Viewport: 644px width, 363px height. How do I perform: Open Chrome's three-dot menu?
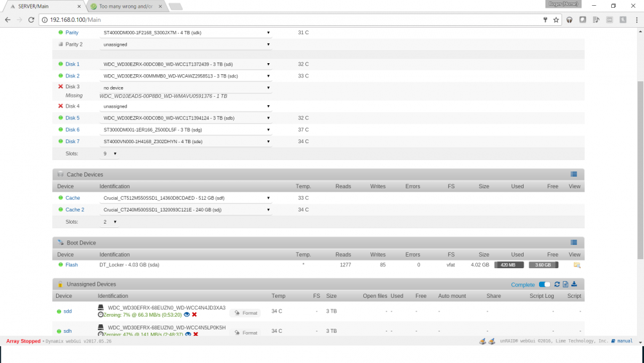point(637,20)
